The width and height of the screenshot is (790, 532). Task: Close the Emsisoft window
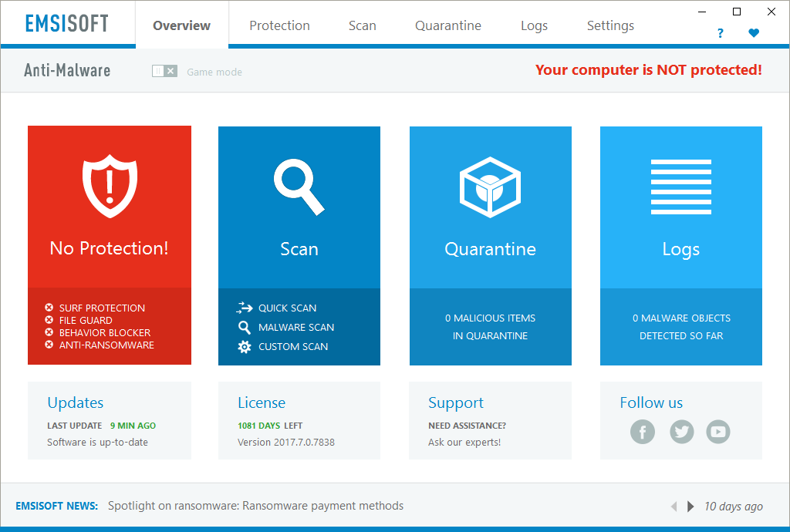771,12
